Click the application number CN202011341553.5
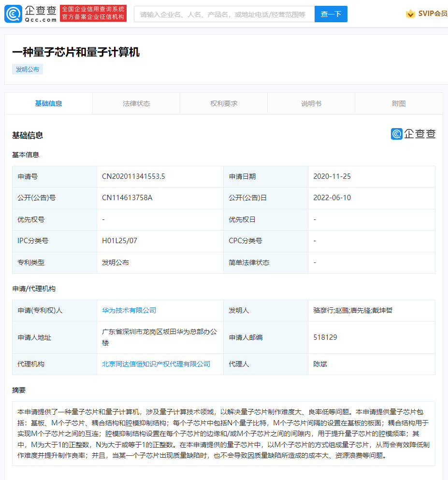Image resolution: width=448 pixels, height=480 pixels. (133, 176)
